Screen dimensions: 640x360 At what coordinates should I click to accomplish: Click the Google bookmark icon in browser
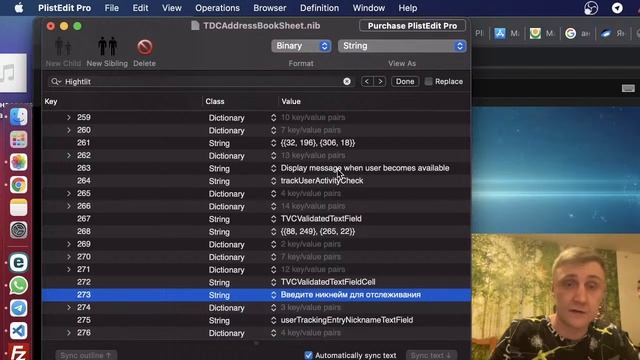(571, 33)
